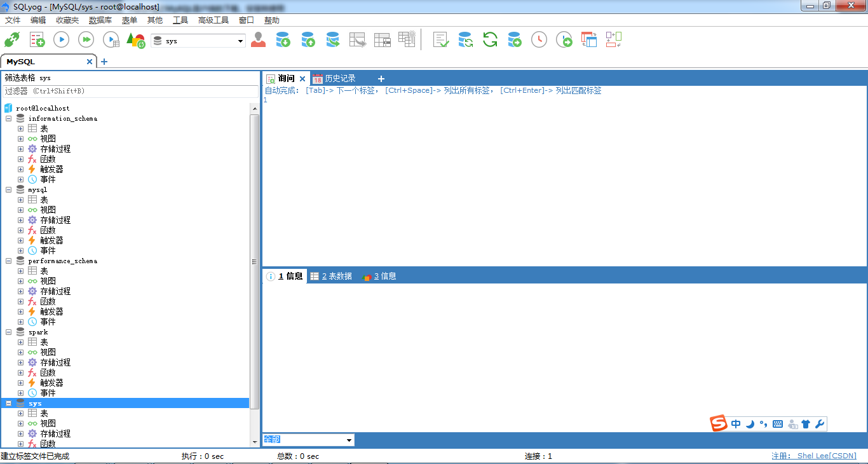This screenshot has width=868, height=464.
Task: Run the execute query play icon
Action: coord(61,40)
